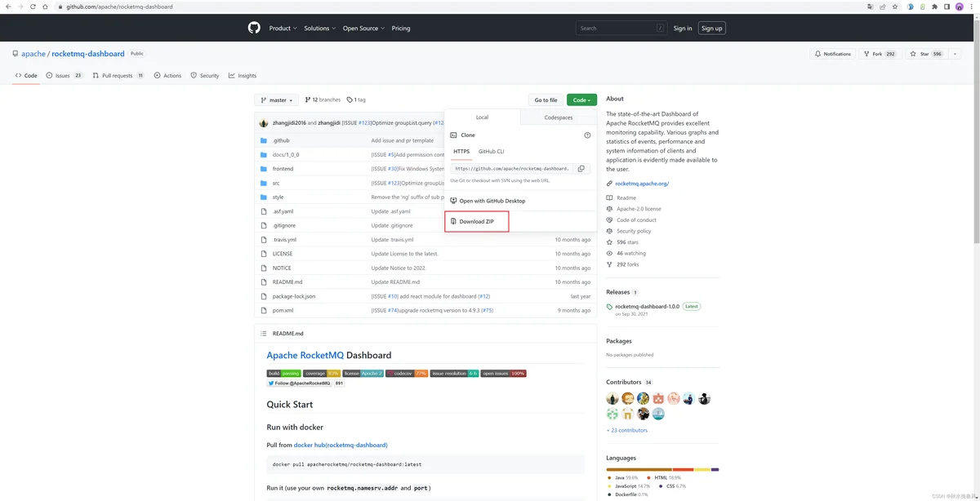This screenshot has height=501, width=980.
Task: Click the Clone help question icon
Action: click(587, 135)
